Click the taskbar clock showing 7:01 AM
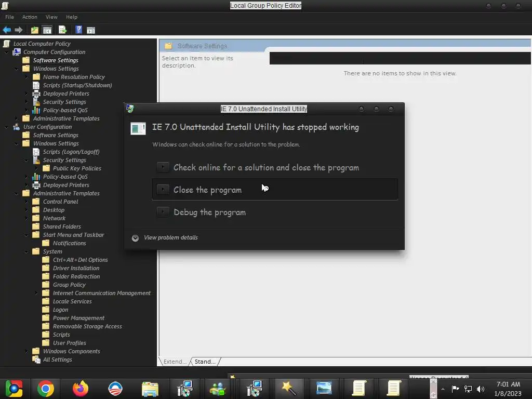This screenshot has height=399, width=532. pos(508,389)
